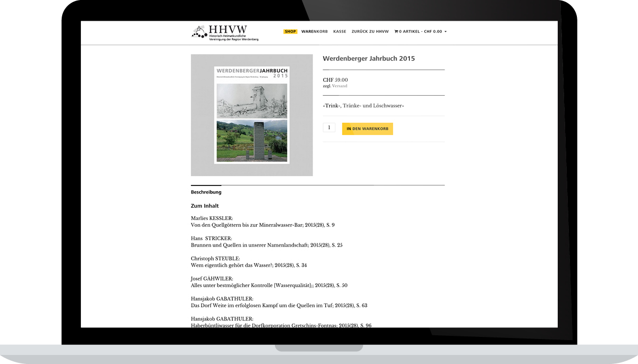
Task: Click ZURÜCK ZU HHVW in the navigation
Action: pos(370,31)
